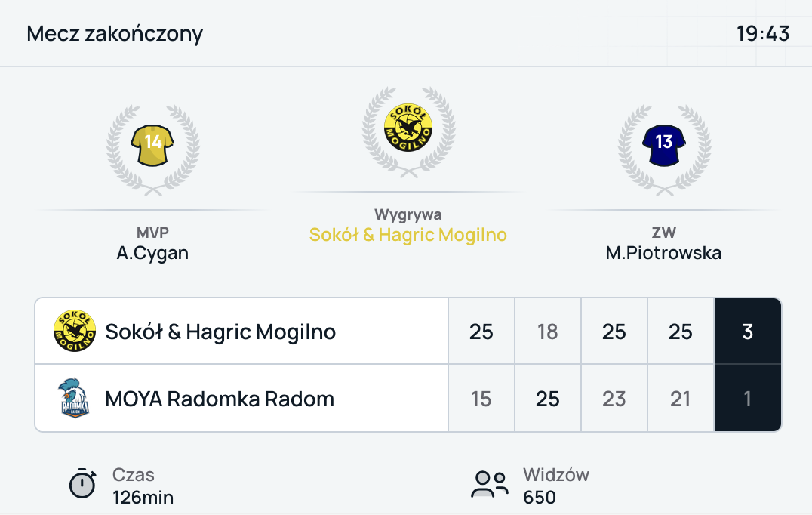Click Radomka's third set score 23

[x=614, y=398]
